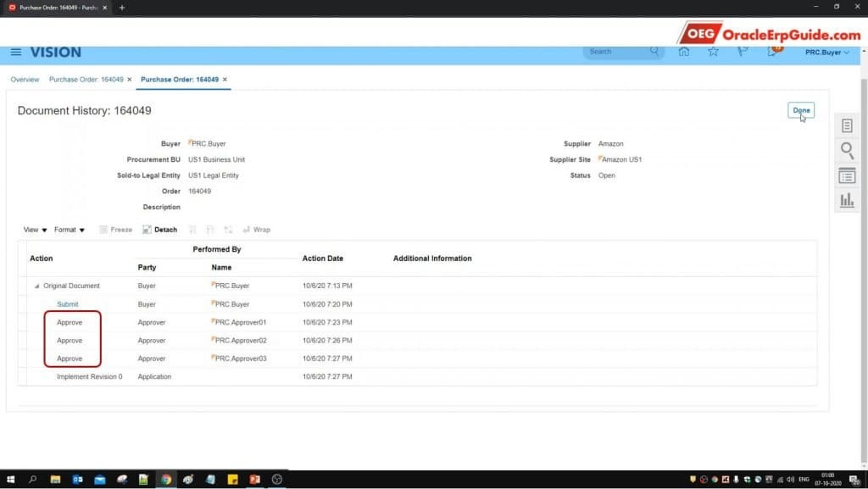Viewport: 868px width, 489px height.
Task: Open Favorites with the star icon
Action: tap(713, 52)
